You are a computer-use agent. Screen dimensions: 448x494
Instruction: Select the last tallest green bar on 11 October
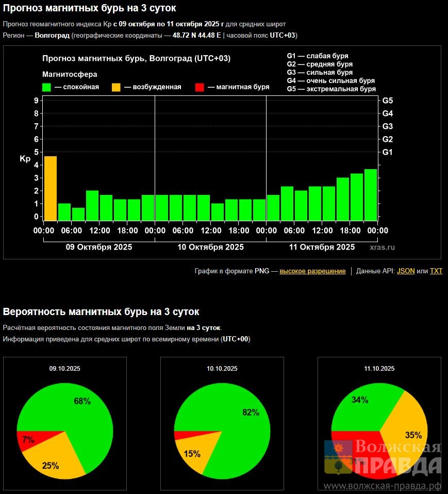tap(370, 194)
